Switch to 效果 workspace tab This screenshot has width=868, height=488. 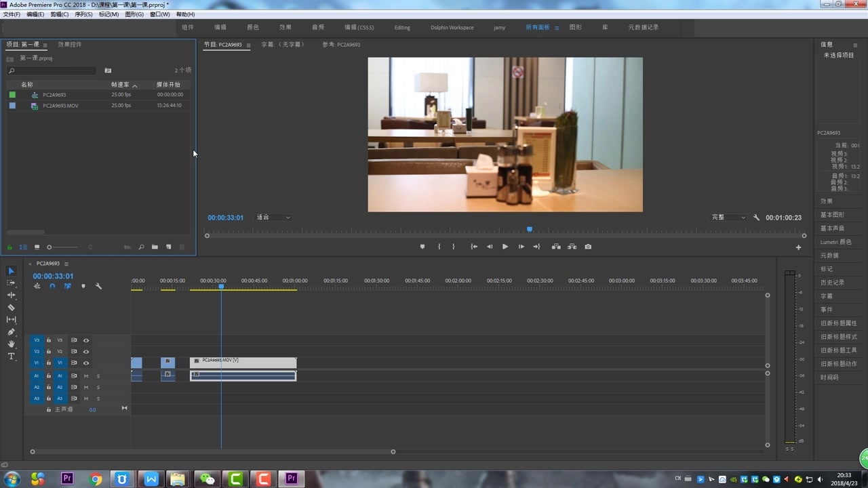tap(285, 27)
